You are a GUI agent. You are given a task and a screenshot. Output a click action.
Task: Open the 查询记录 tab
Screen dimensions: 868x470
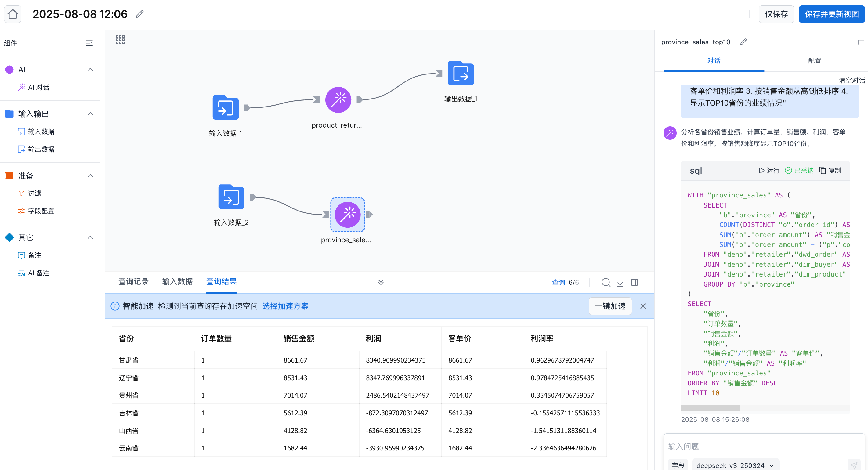133,281
